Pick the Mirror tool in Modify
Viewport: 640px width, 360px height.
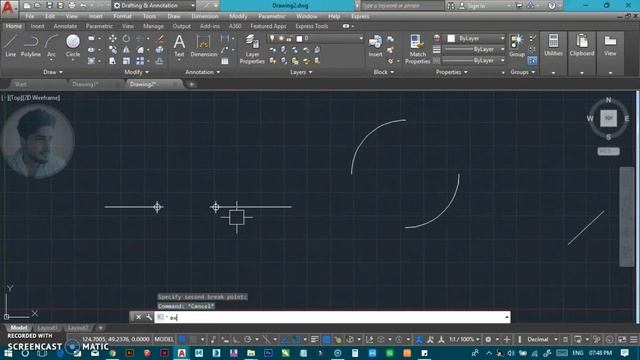click(127, 50)
